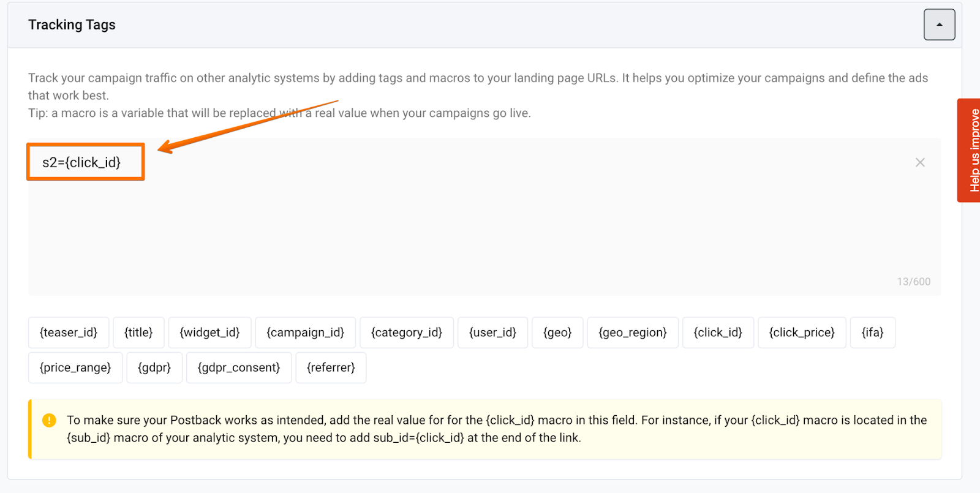Choose the {geo_region} macro
This screenshot has width=980, height=493.
[633, 333]
